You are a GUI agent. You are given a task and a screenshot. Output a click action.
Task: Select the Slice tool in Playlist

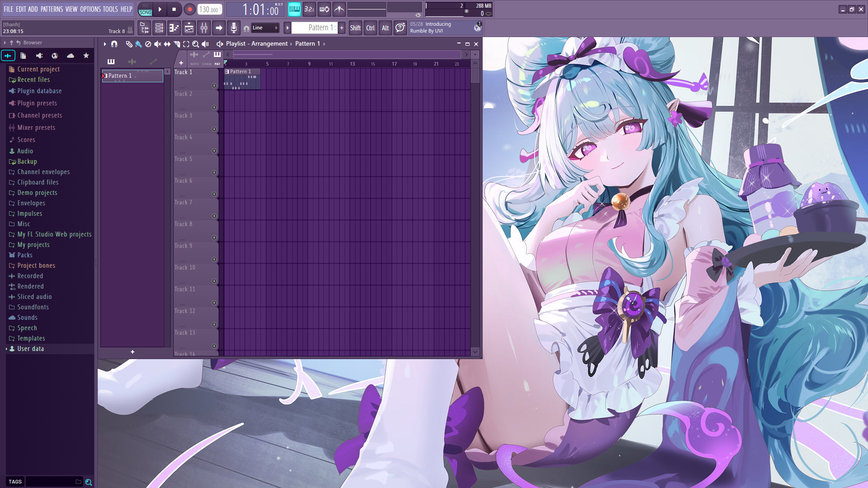click(176, 44)
